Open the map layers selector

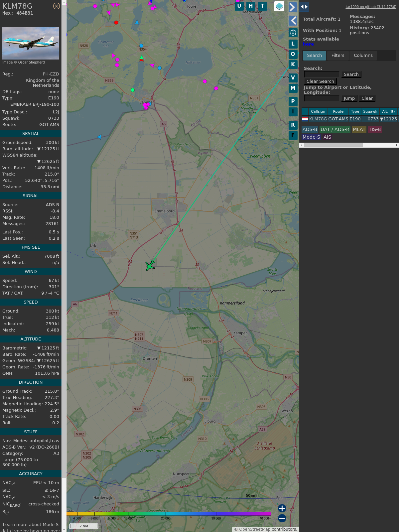pos(279,6)
